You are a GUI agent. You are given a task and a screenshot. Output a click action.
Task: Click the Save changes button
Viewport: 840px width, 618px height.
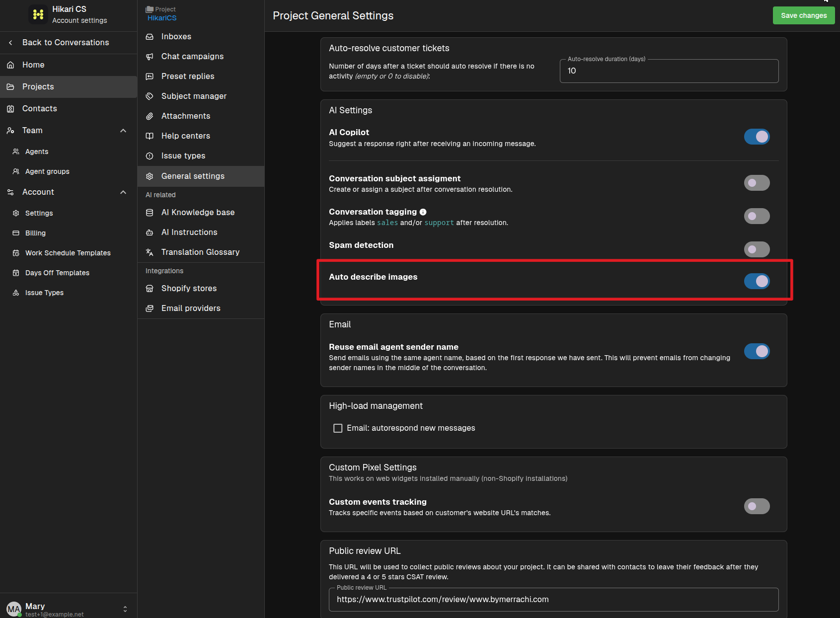point(804,15)
